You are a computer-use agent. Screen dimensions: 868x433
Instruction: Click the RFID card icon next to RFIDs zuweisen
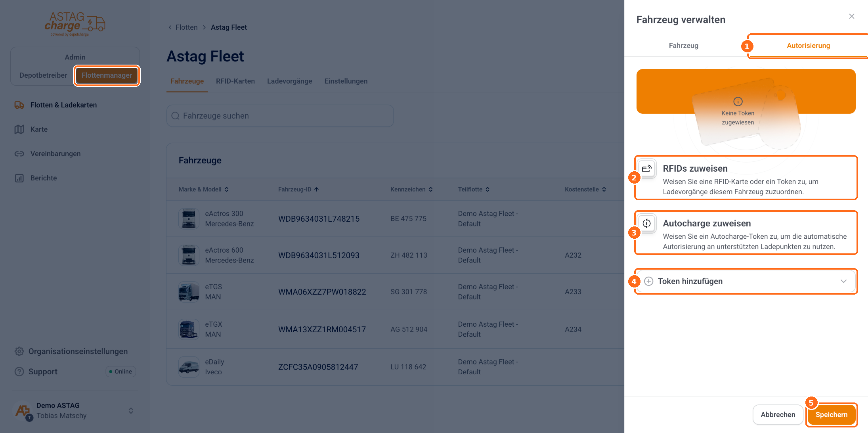click(x=647, y=169)
